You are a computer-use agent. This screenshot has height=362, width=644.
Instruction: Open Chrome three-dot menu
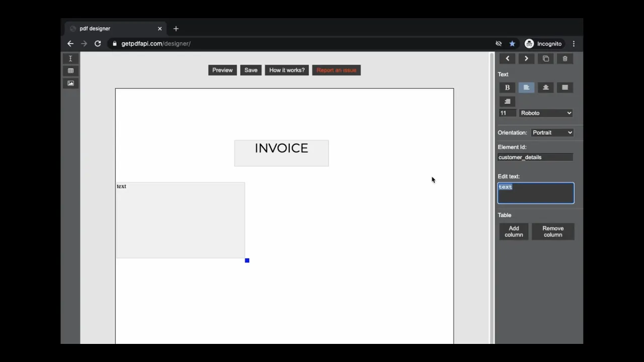(x=574, y=44)
